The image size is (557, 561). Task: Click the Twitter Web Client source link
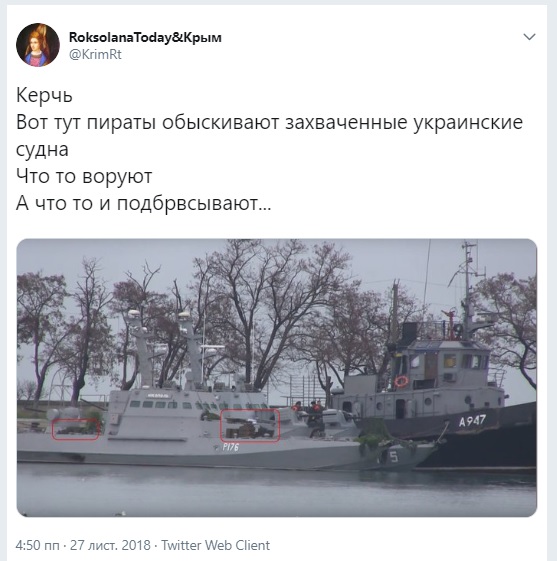[216, 545]
